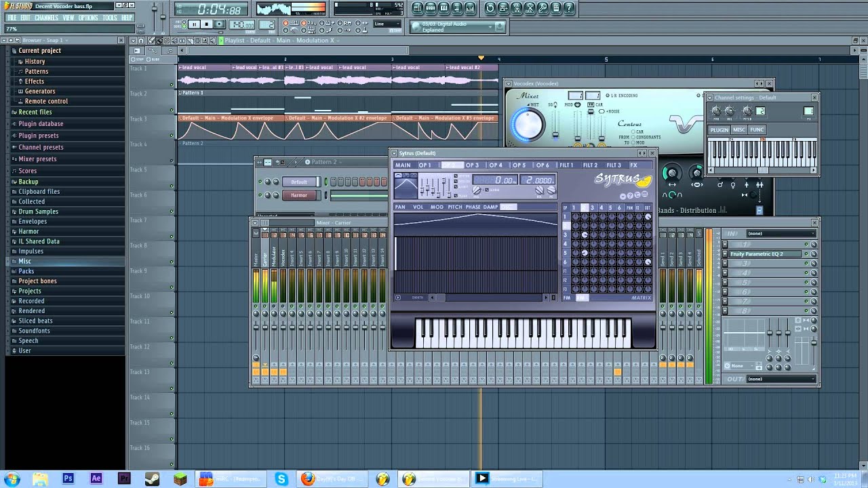This screenshot has width=868, height=488.
Task: Click the FUNC tab in Channel settings
Action: point(757,129)
